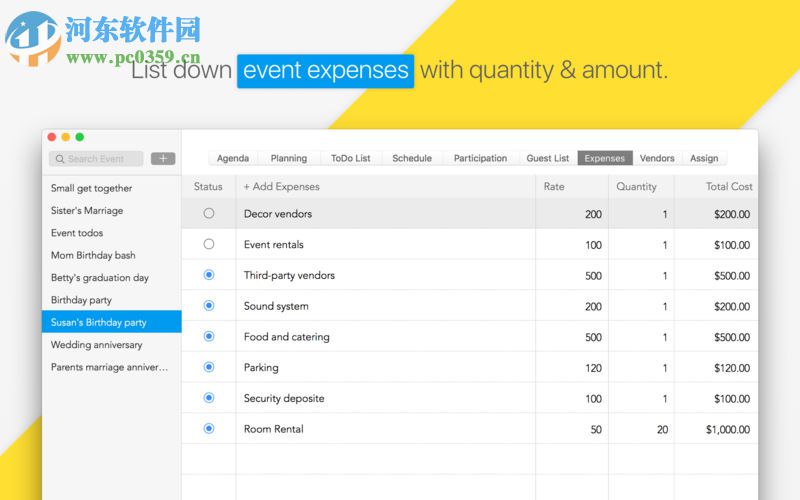Select the Expenses tab
This screenshot has height=500, width=800.
[605, 158]
